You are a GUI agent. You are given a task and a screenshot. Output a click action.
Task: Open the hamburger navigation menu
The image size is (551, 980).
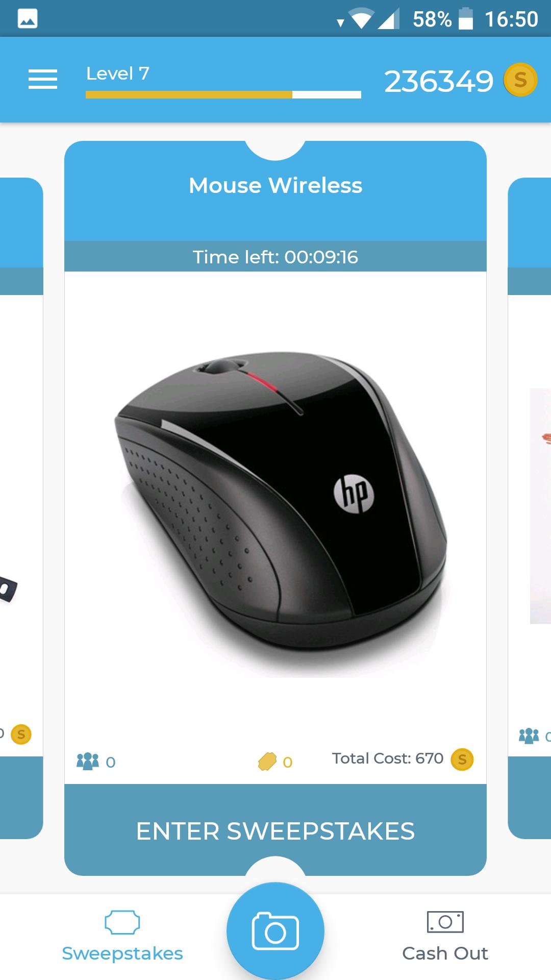point(43,79)
